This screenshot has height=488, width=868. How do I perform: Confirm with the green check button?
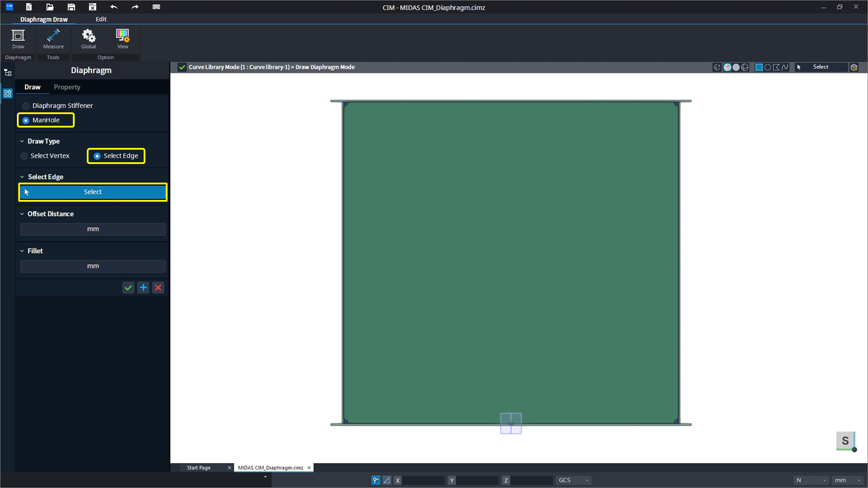tap(128, 288)
